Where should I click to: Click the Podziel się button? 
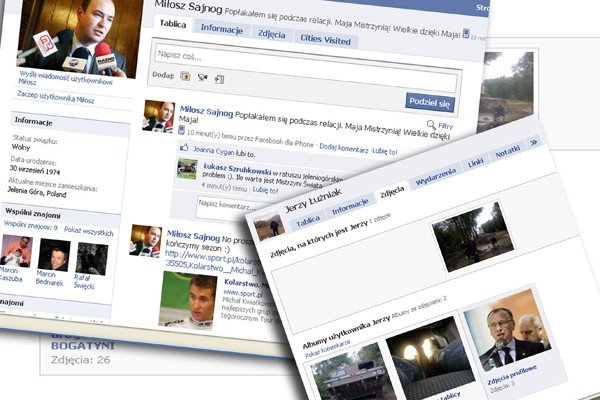(x=429, y=103)
